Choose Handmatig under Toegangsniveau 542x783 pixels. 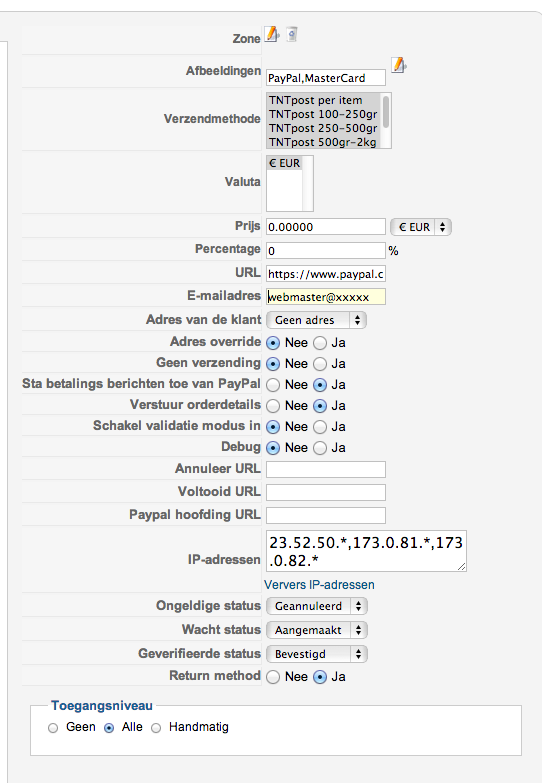(x=156, y=728)
